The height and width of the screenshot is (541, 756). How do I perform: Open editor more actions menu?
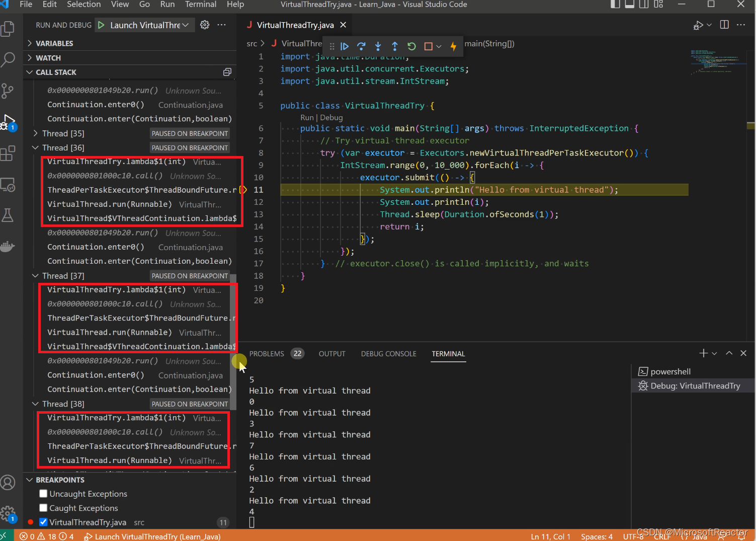click(x=741, y=25)
